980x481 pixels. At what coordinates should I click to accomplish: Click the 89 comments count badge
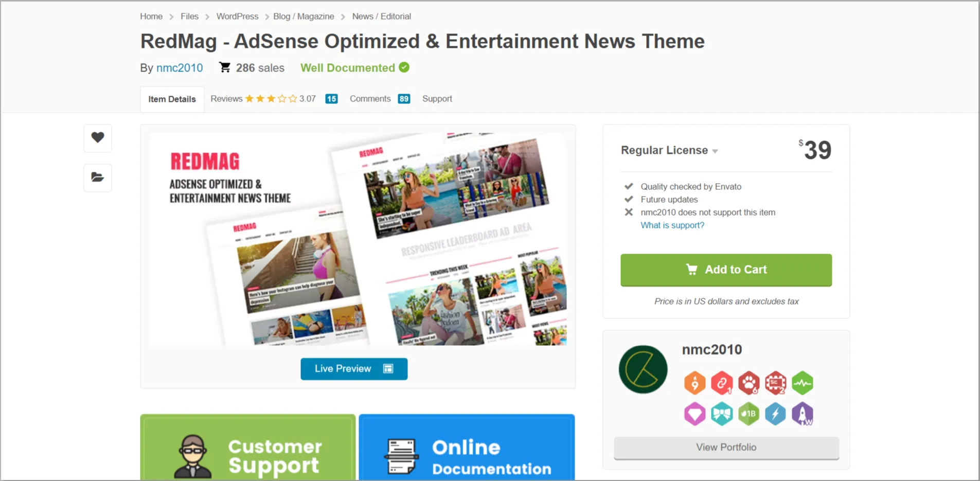404,99
